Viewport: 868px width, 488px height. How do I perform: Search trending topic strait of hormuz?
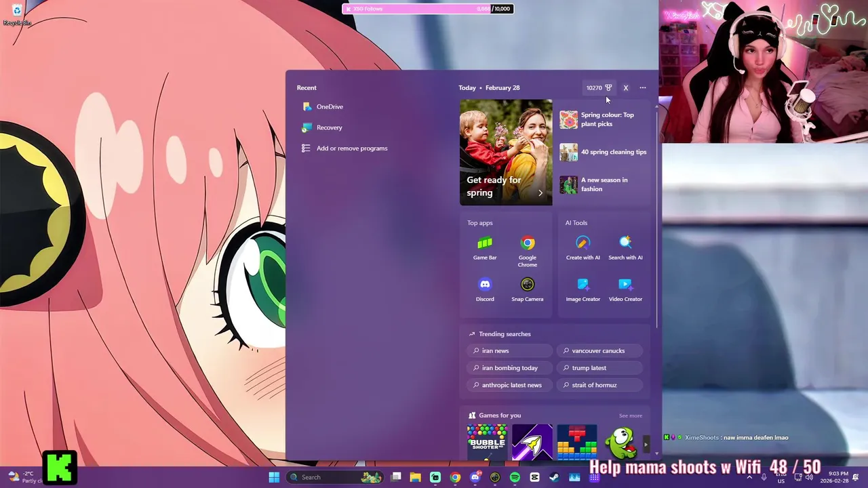[599, 385]
